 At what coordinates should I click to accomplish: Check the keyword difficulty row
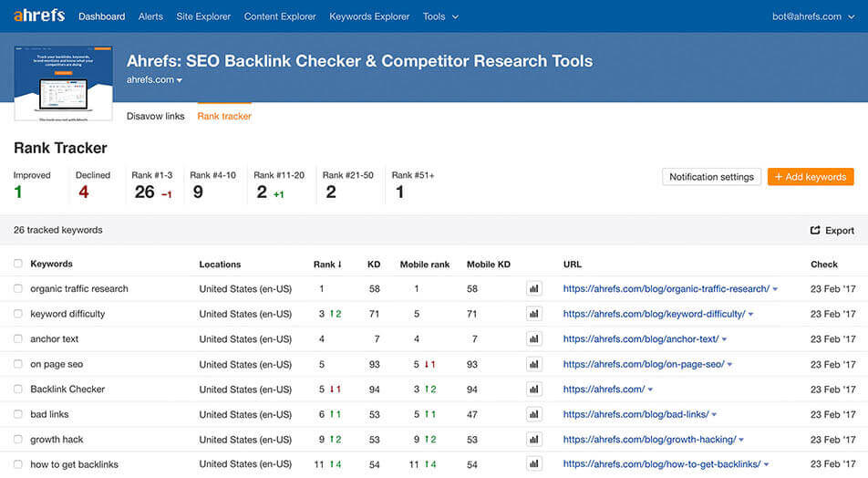[x=18, y=314]
